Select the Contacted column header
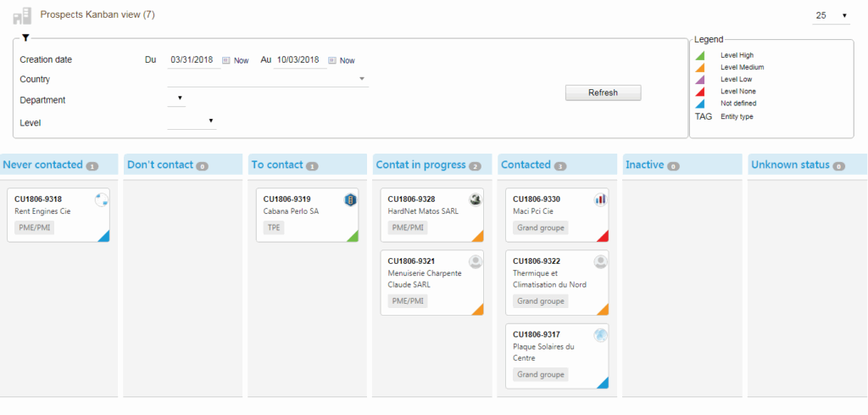Image resolution: width=868 pixels, height=415 pixels. point(526,165)
